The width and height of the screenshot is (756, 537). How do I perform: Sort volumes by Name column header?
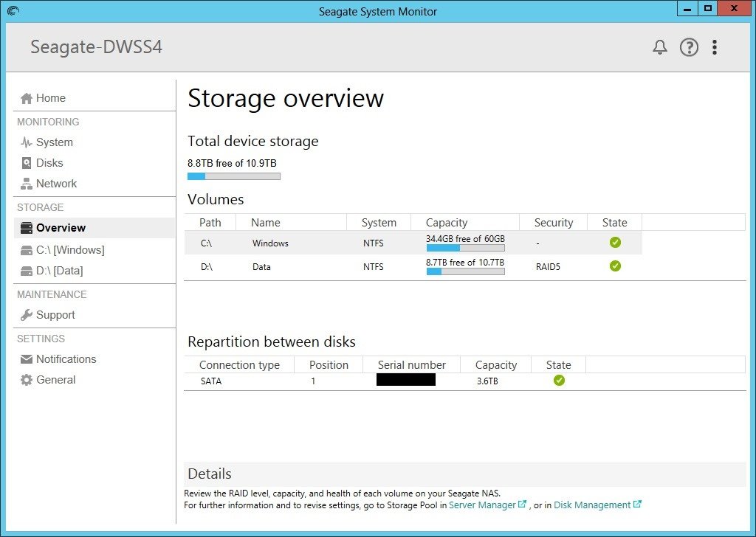coord(291,223)
